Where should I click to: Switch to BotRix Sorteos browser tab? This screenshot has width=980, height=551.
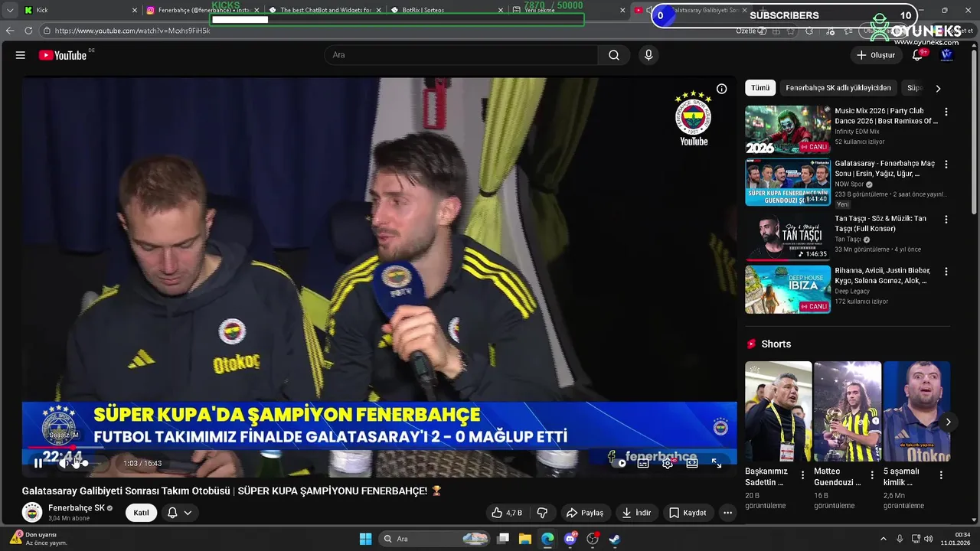(448, 10)
